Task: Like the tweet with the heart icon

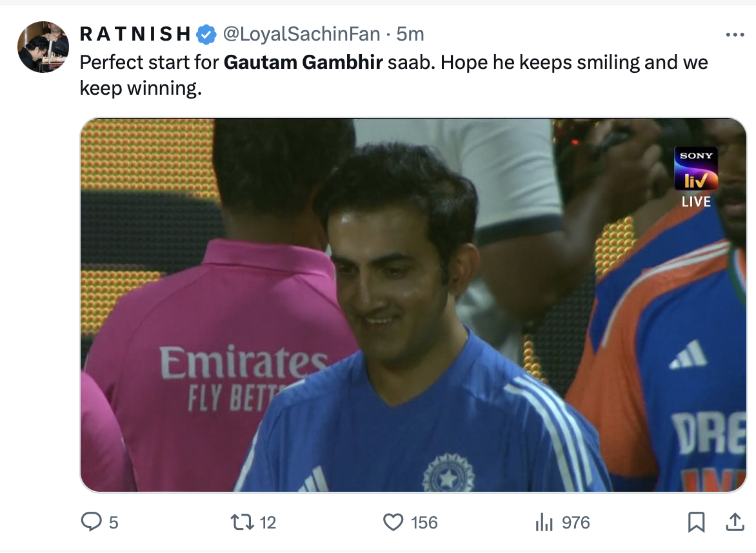Action: 393,521
